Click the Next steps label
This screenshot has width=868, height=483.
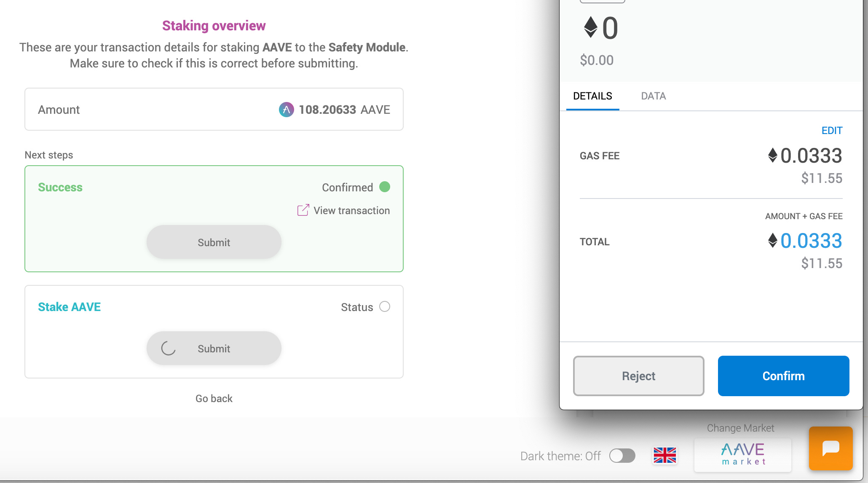[x=49, y=155]
